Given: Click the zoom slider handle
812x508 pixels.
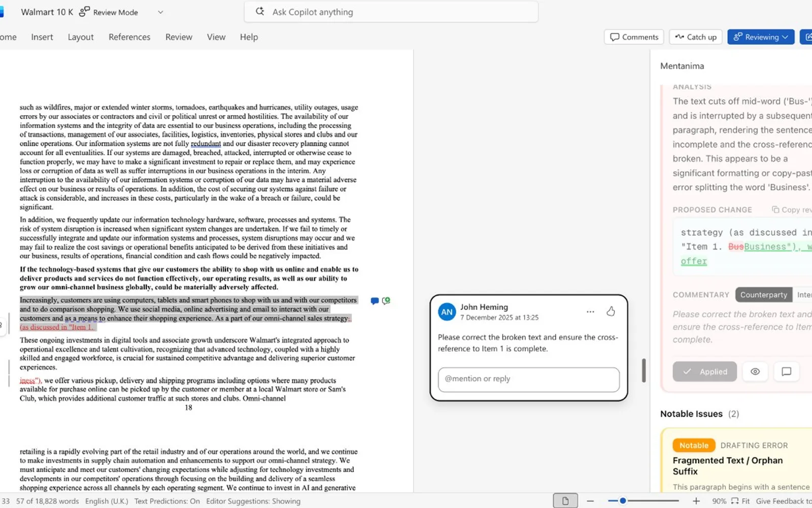Looking at the screenshot, I should tap(623, 501).
